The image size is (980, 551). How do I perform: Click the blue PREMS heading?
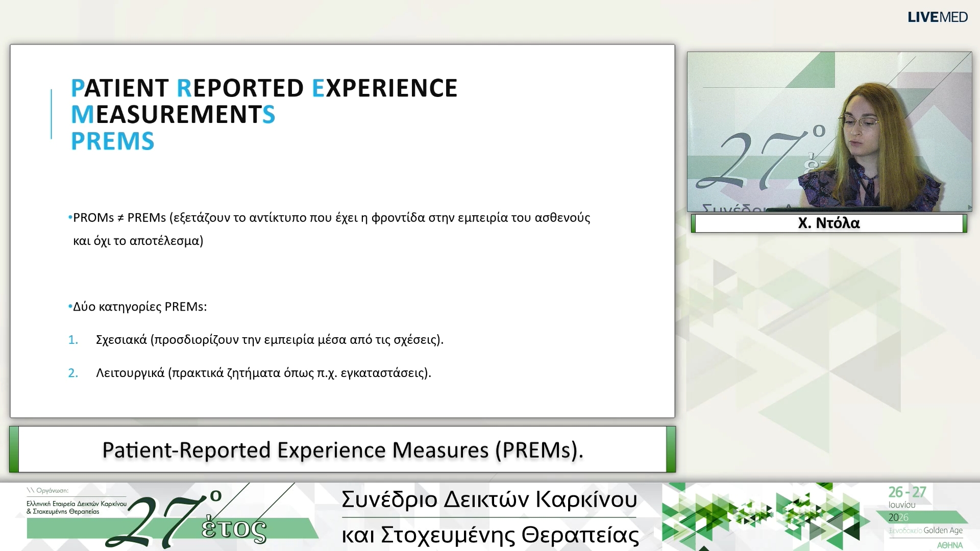coord(112,141)
